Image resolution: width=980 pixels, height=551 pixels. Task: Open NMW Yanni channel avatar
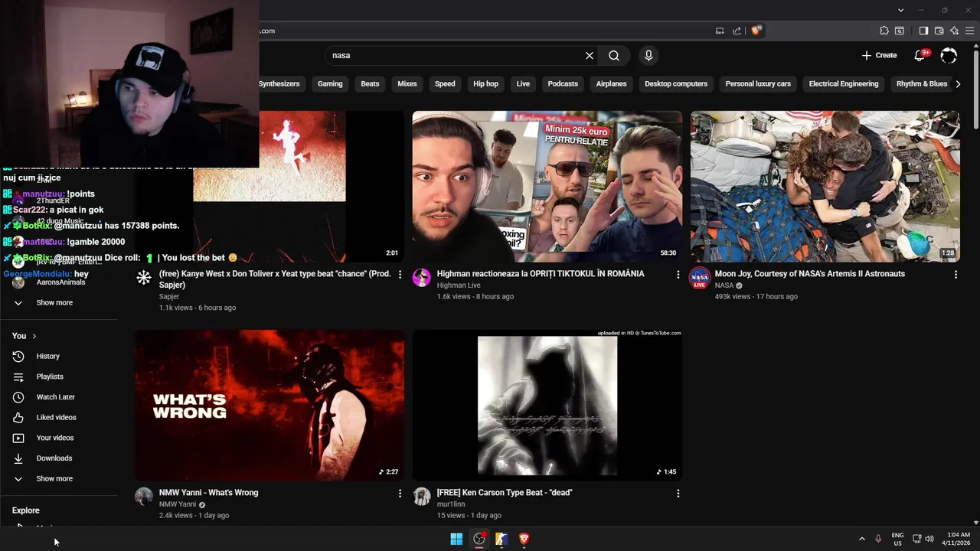(144, 497)
